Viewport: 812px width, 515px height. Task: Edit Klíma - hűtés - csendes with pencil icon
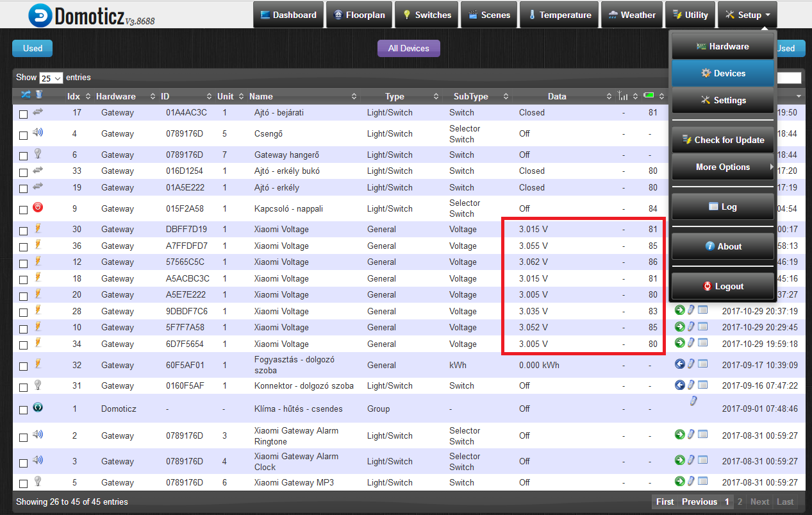point(693,401)
